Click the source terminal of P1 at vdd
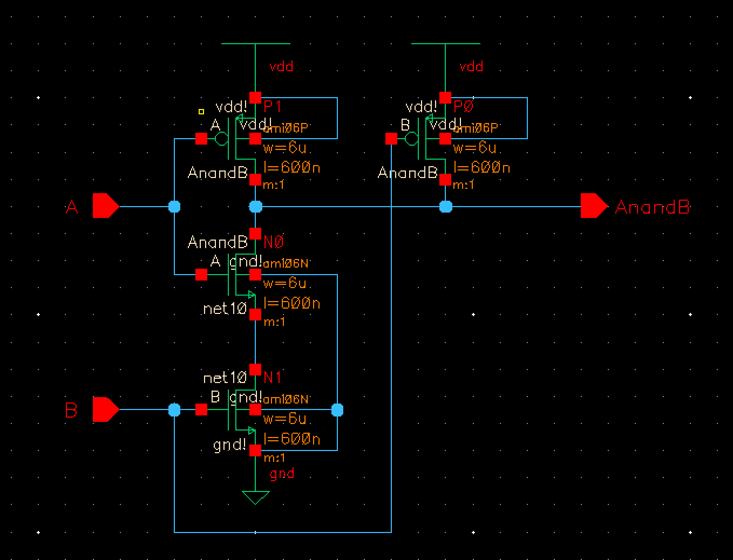Image resolution: width=733 pixels, height=560 pixels. (256, 98)
